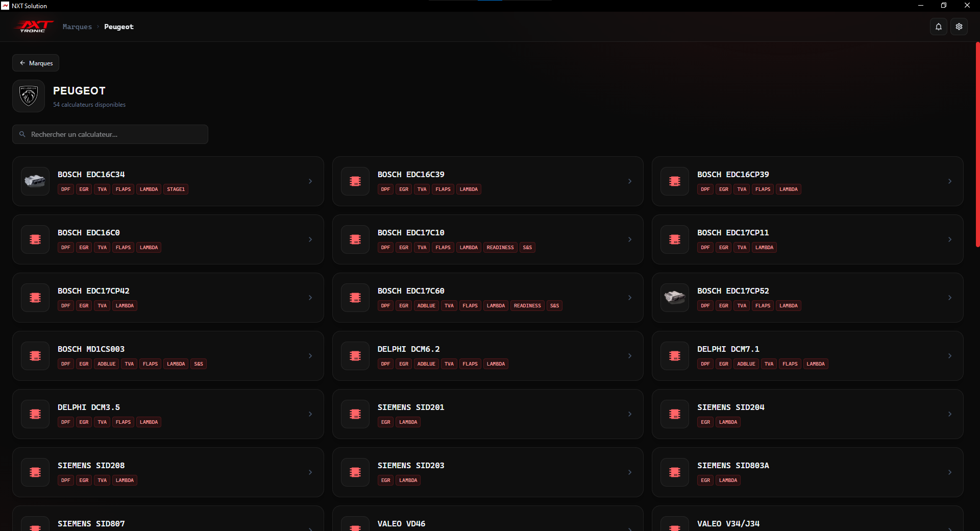Open the SIEMENS SID807 card
Screen dimensions: 980x531
[x=168, y=518]
